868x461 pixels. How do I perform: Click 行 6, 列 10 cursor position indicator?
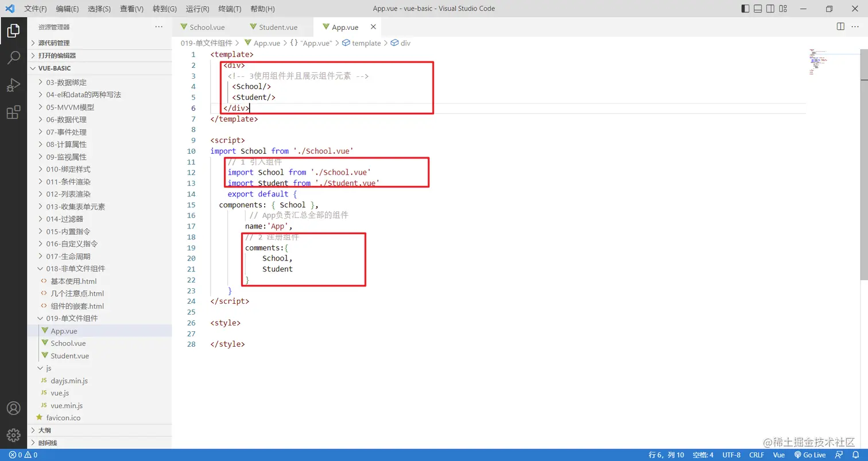666,455
